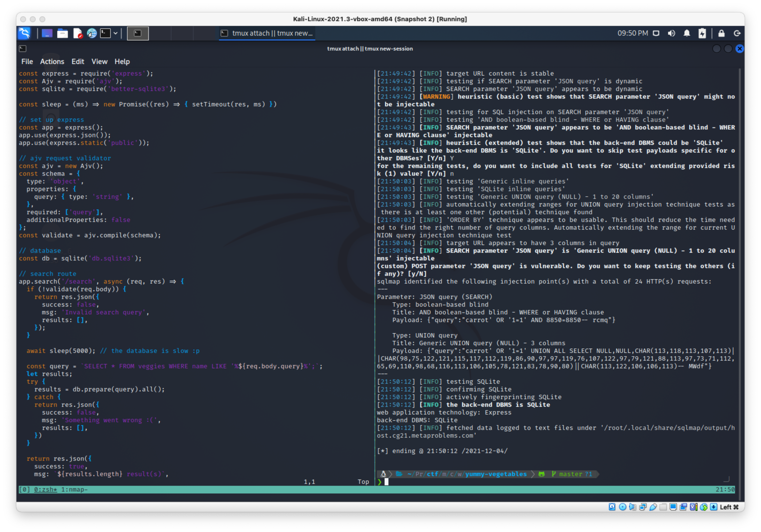
Task: Select the tmux attach taskbar window button
Action: [x=267, y=33]
